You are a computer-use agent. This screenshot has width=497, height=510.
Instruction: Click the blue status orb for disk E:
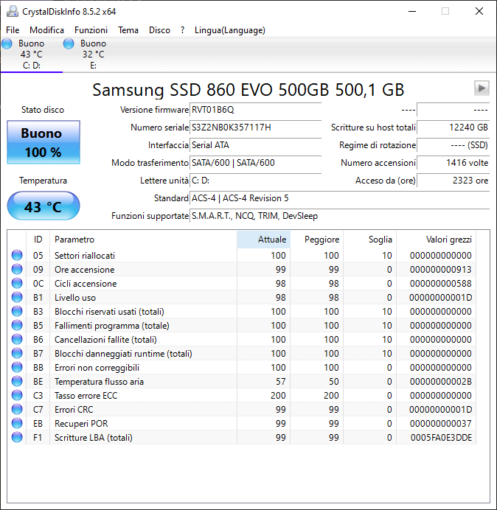click(x=69, y=44)
